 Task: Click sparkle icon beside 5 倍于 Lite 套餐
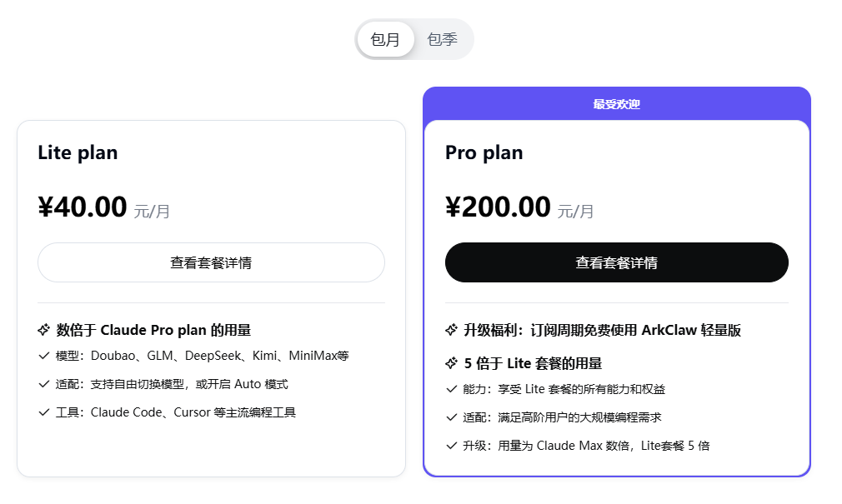coord(451,363)
